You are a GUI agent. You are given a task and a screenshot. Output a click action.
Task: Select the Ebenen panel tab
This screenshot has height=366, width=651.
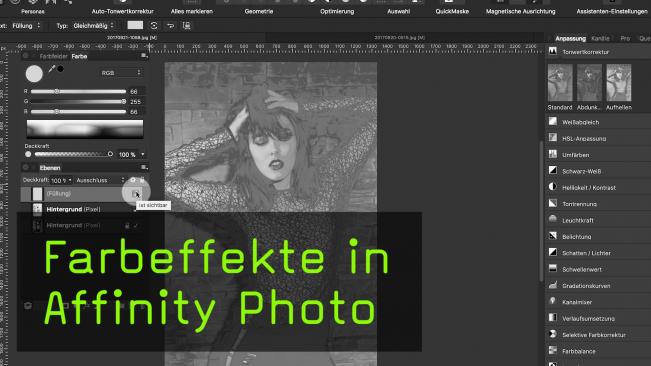coord(50,168)
